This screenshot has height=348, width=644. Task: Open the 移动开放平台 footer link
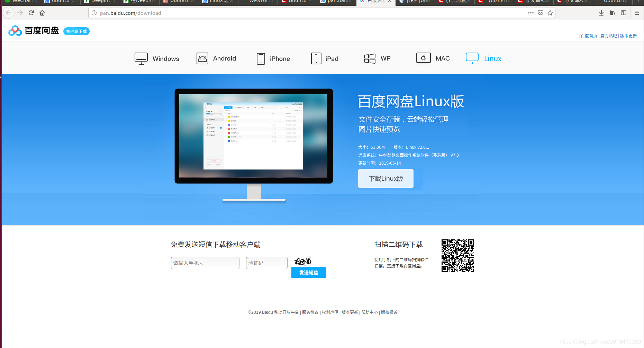point(287,312)
